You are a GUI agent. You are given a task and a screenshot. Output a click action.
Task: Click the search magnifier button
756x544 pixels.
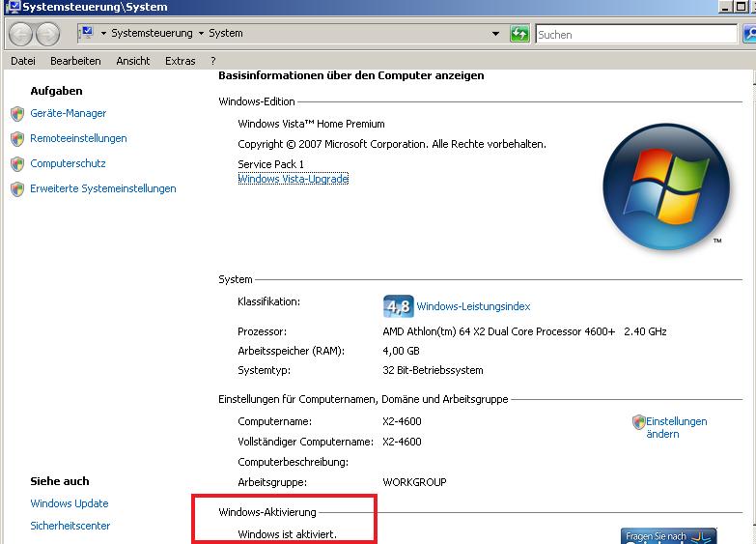tap(750, 34)
